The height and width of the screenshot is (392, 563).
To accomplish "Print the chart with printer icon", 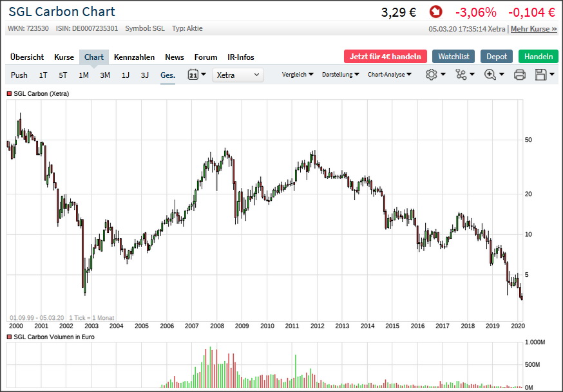I will 520,75.
